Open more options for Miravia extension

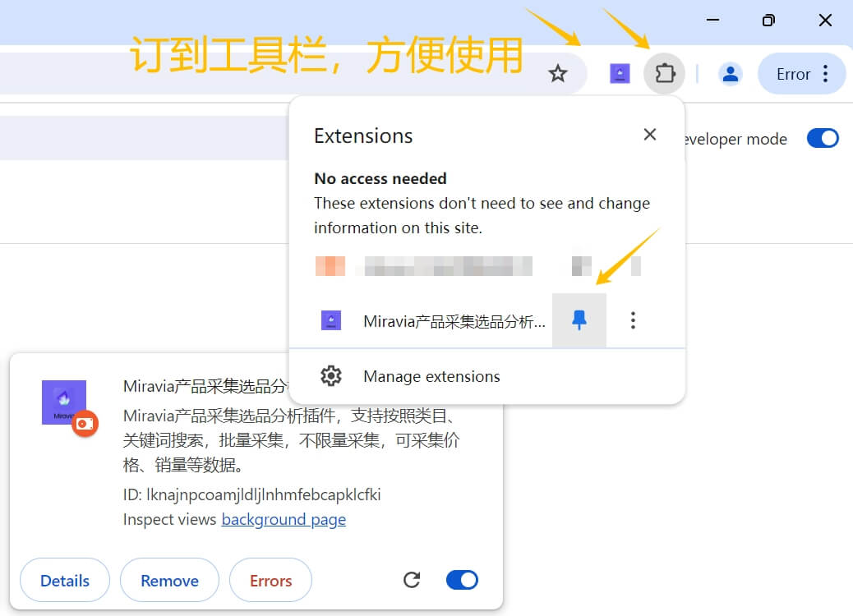(633, 320)
